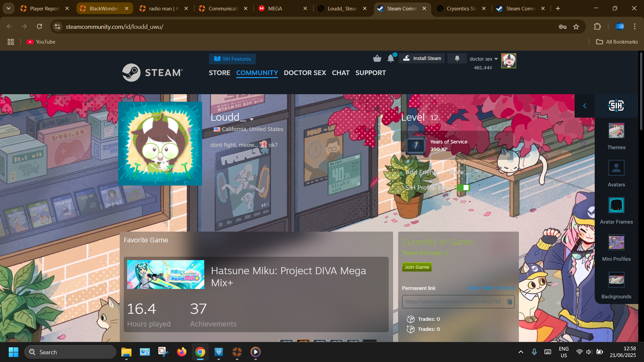Open the password manager key icon
This screenshot has height=362, width=644.
click(562, 26)
